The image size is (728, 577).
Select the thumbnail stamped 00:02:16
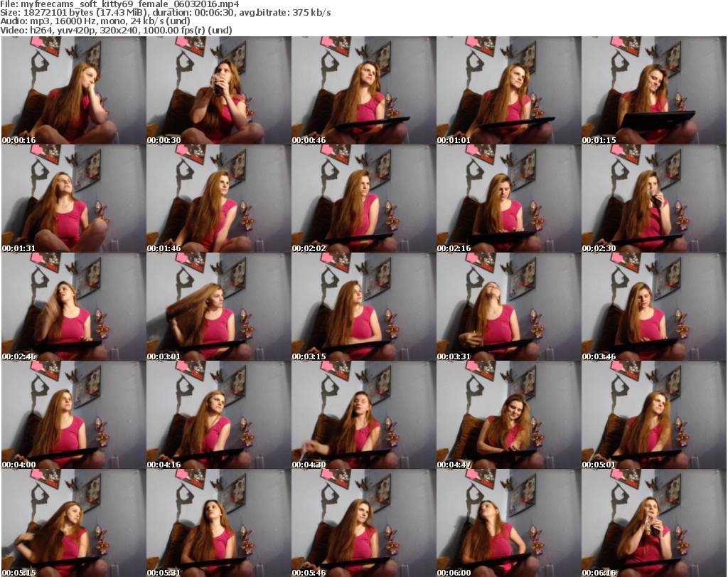509,198
